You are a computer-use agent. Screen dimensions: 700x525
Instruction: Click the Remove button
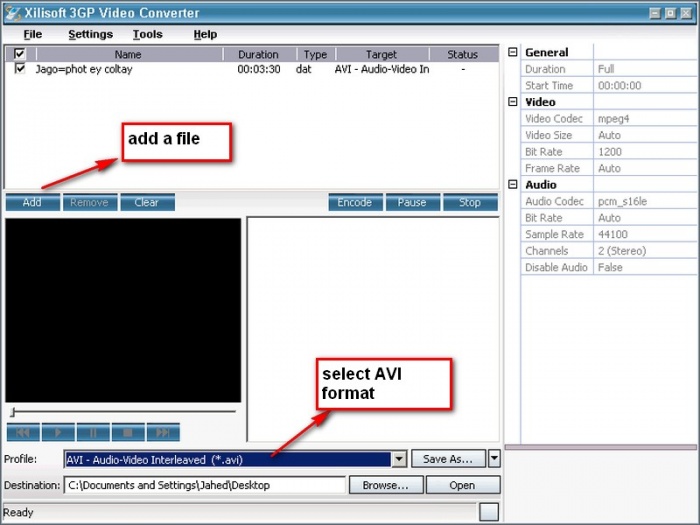(x=90, y=202)
